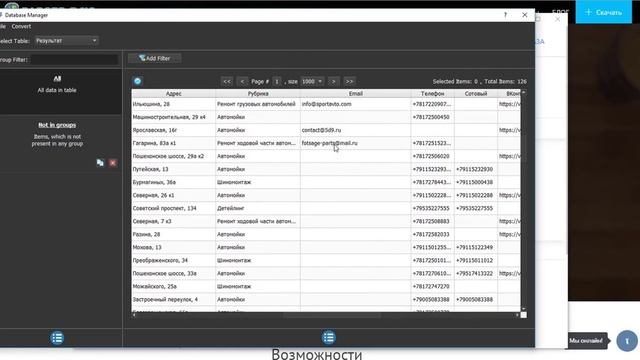Screen dimensions: 640x360
Task: Click the Мы онлайн chat label
Action: [586, 340]
